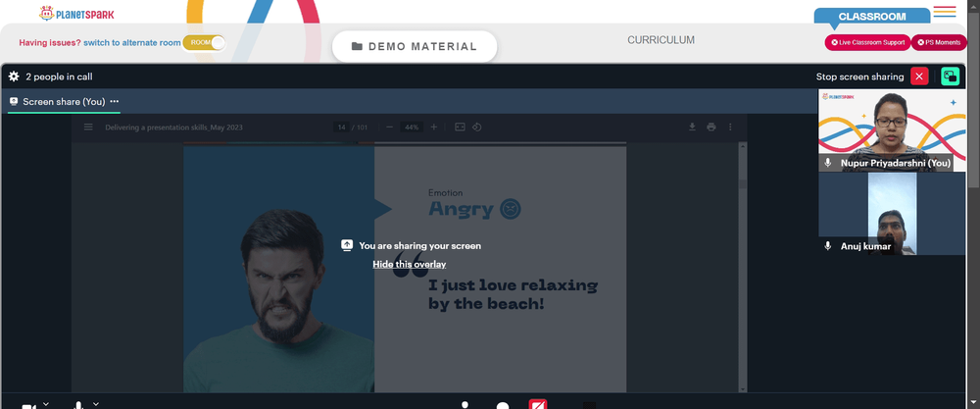Zoom out the PDF with minus icon
The image size is (980, 409).
(x=389, y=127)
